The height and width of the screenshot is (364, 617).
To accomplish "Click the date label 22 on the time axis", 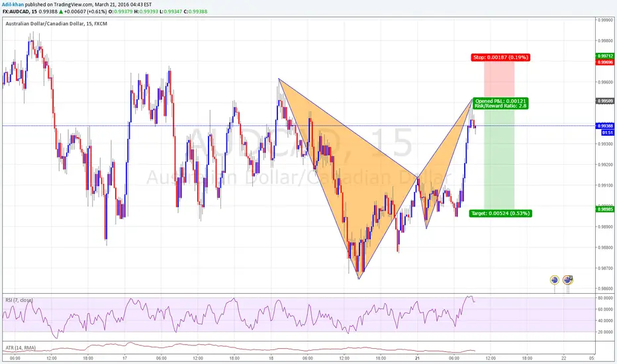I will [564, 358].
